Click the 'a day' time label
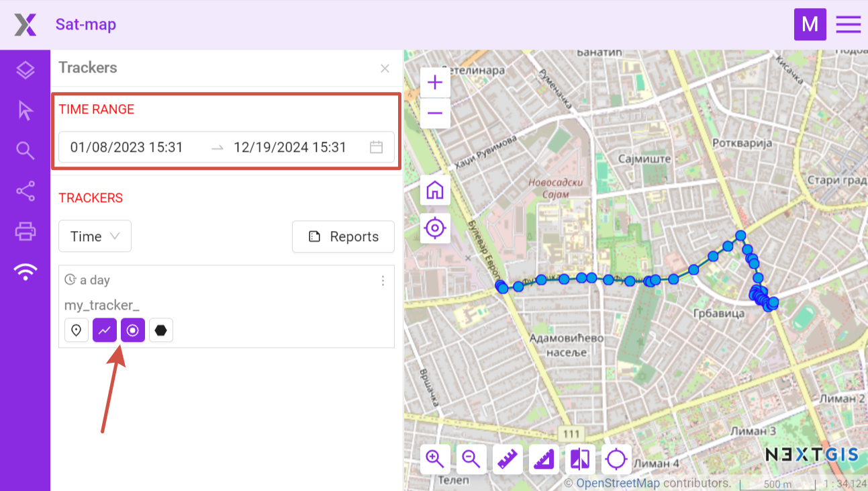Screen dimensions: 868x491 (95, 280)
